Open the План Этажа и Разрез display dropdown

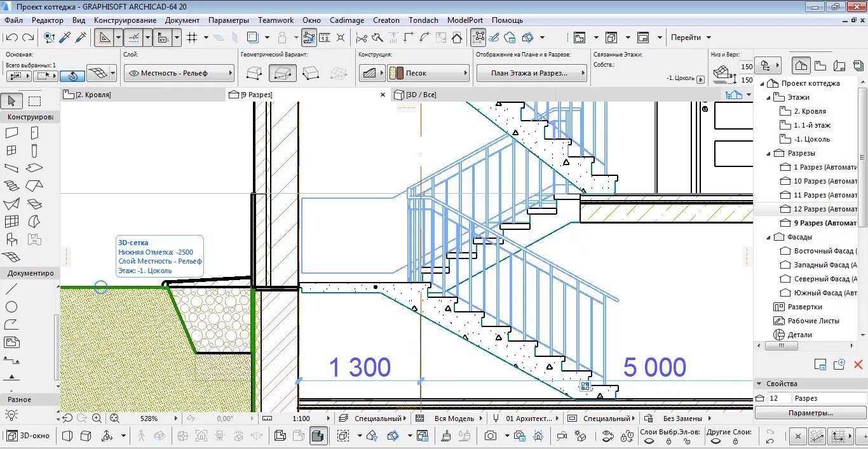tap(532, 73)
